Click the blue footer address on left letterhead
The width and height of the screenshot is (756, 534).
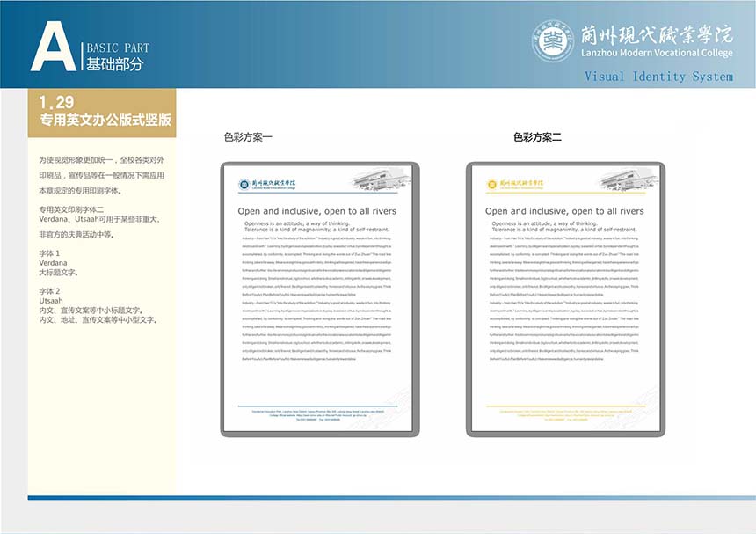pyautogui.click(x=317, y=413)
